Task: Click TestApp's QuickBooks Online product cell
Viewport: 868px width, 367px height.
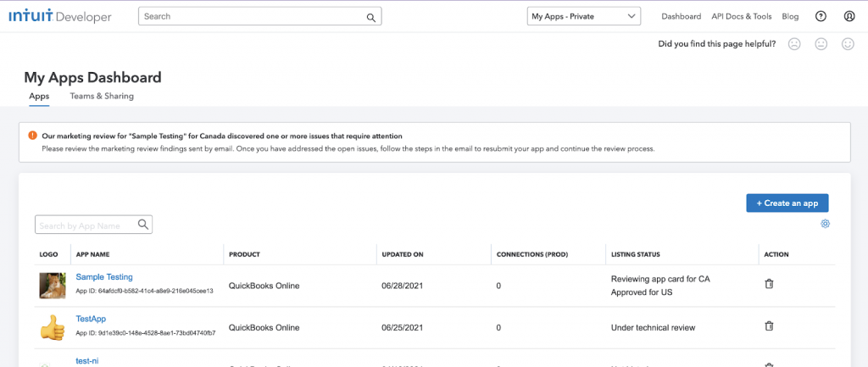Action: [x=264, y=328]
